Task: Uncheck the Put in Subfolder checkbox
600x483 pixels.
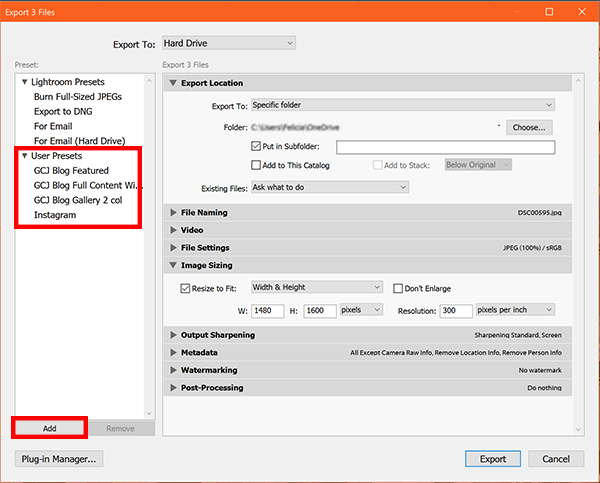Action: point(256,146)
